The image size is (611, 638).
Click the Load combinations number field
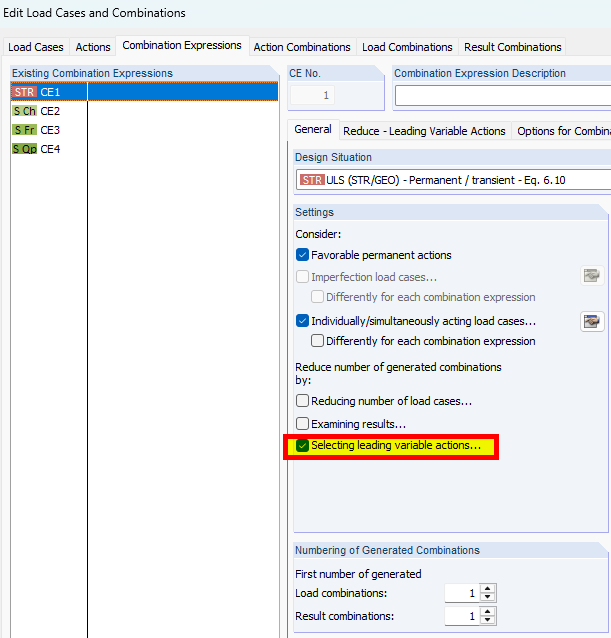[463, 593]
